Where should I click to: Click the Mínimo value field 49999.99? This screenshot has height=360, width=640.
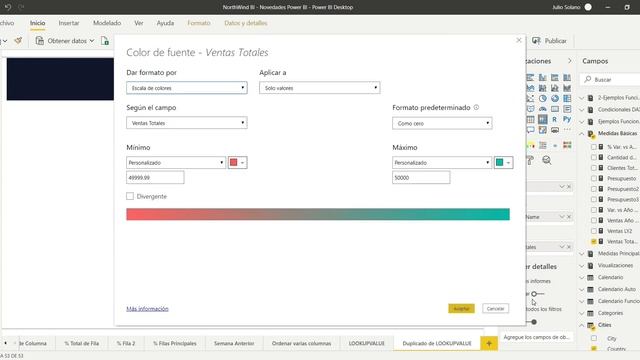pyautogui.click(x=155, y=178)
